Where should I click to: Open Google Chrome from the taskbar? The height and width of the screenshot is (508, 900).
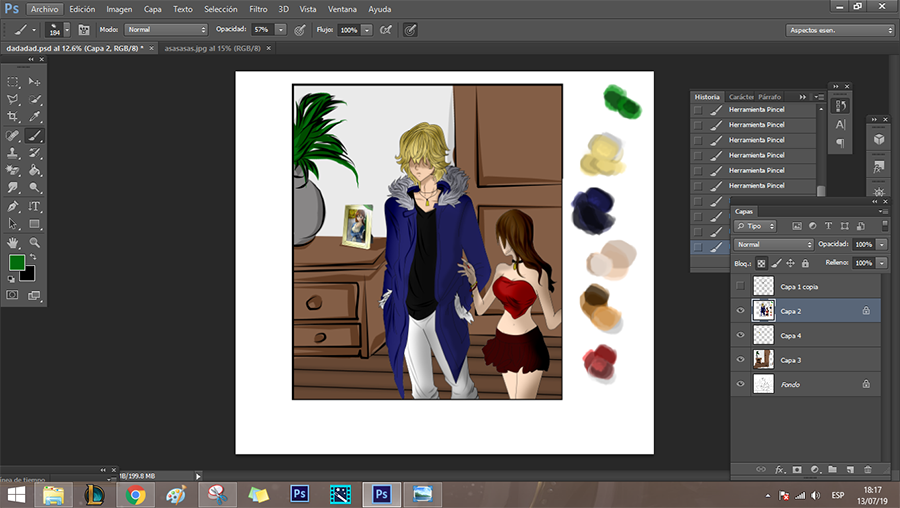(x=134, y=494)
